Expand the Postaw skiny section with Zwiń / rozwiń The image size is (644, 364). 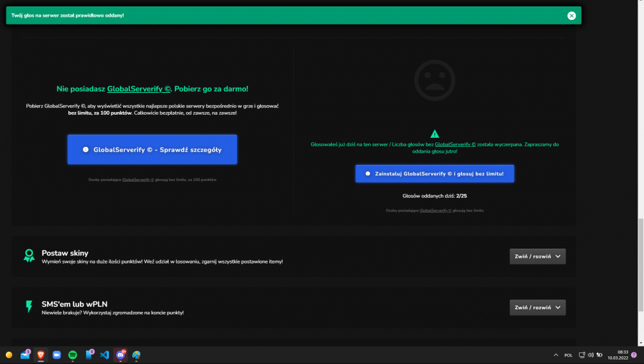[538, 256]
